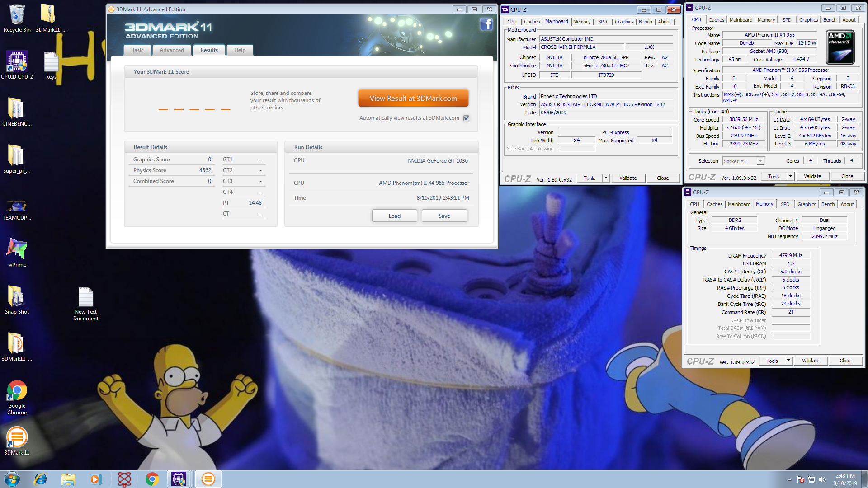This screenshot has height=488, width=868.
Task: Click Load button in Run Details
Action: point(394,216)
